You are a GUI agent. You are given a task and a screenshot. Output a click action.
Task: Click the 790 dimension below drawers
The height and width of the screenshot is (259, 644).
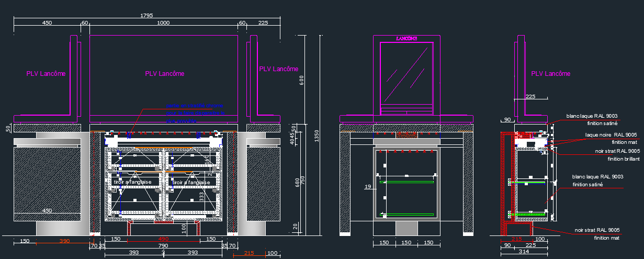[163, 245]
